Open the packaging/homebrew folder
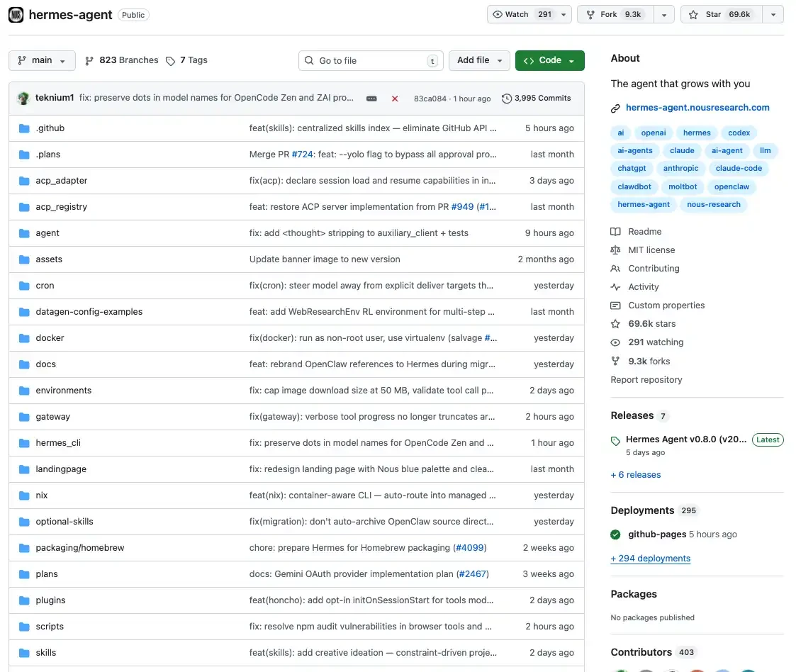The height and width of the screenshot is (672, 796). tap(79, 548)
